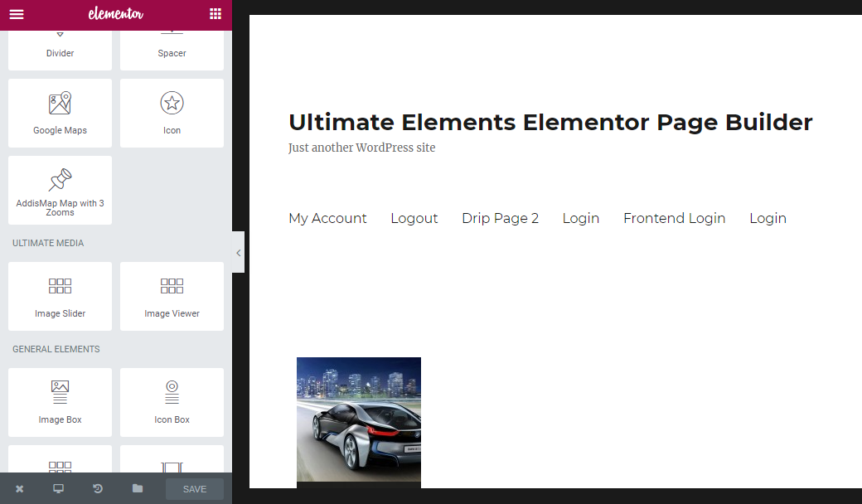Viewport: 862px width, 504px height.
Task: Click the Elementor logo in the header
Action: click(x=116, y=14)
